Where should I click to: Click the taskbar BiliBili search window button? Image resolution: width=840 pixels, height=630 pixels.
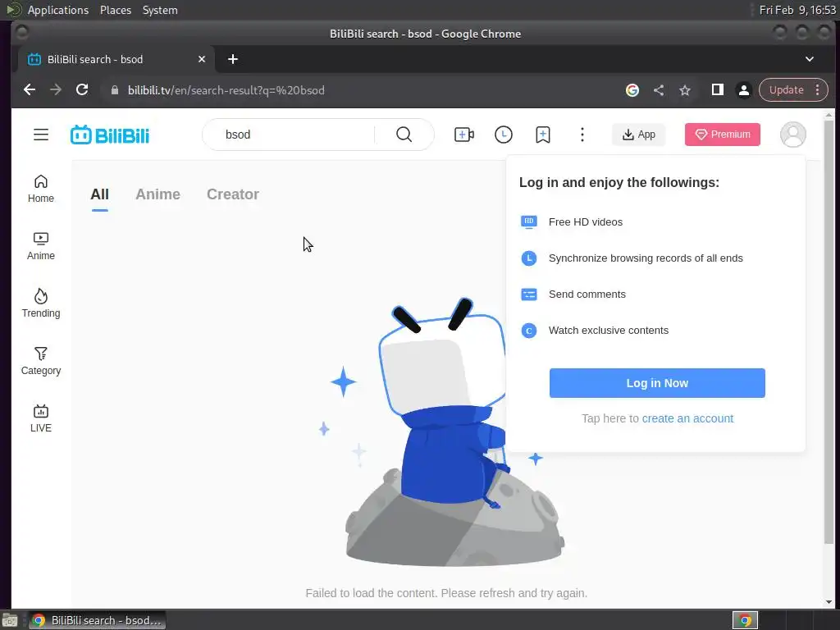click(x=97, y=620)
